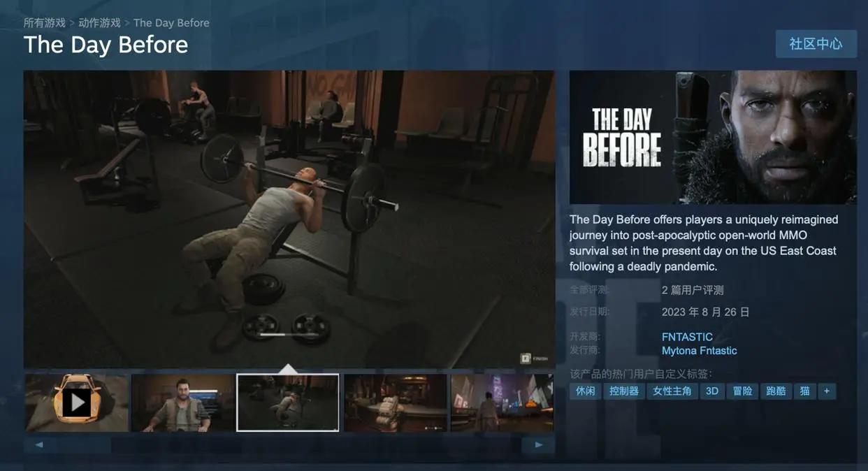Click the plus button to add tag
The height and width of the screenshot is (471, 868).
827,391
